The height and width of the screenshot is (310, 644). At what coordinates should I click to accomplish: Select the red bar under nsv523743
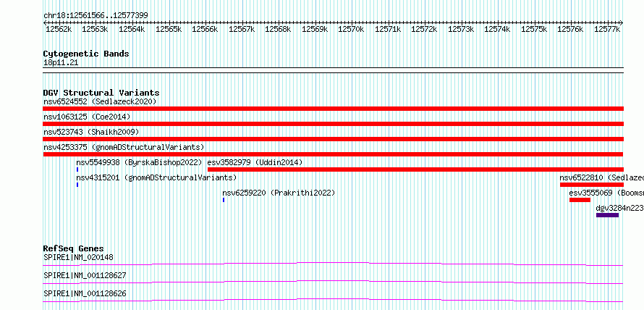click(x=333, y=139)
